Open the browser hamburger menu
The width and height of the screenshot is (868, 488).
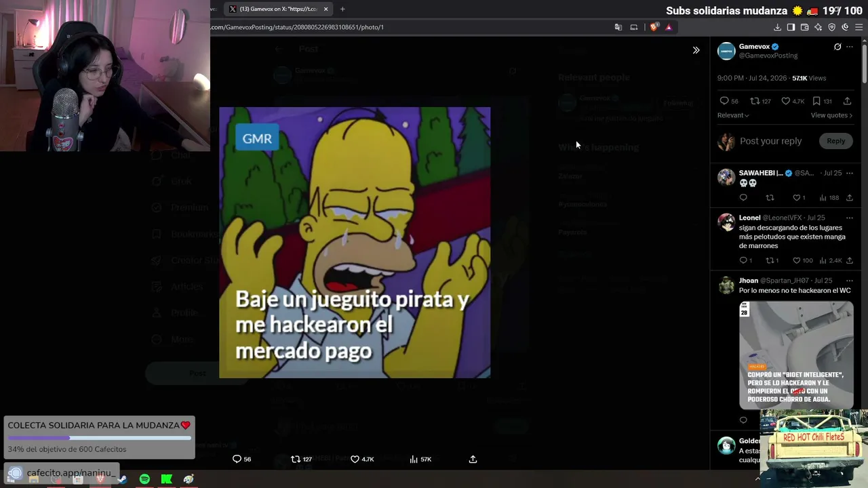(859, 27)
